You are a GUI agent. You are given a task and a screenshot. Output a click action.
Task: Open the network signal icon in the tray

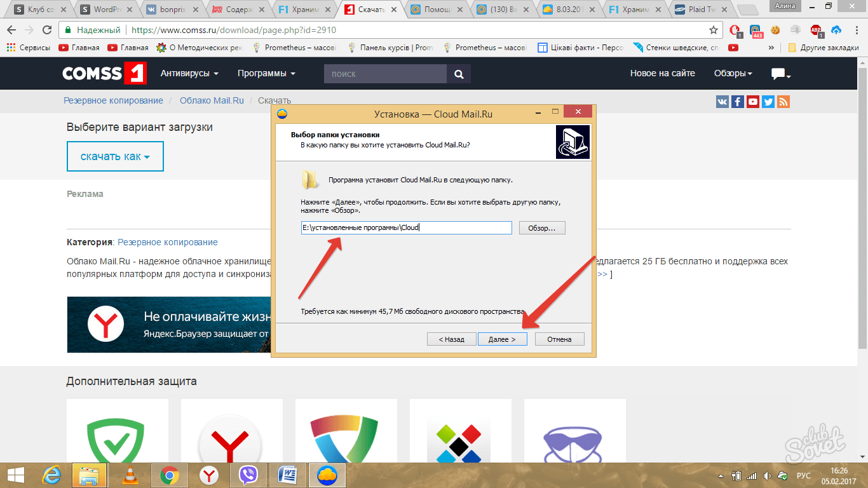pyautogui.click(x=752, y=475)
